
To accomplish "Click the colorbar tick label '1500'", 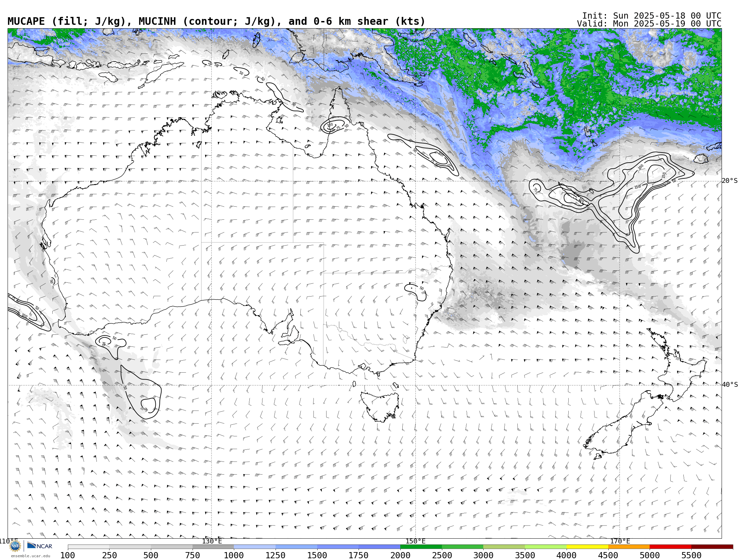I will click(317, 556).
